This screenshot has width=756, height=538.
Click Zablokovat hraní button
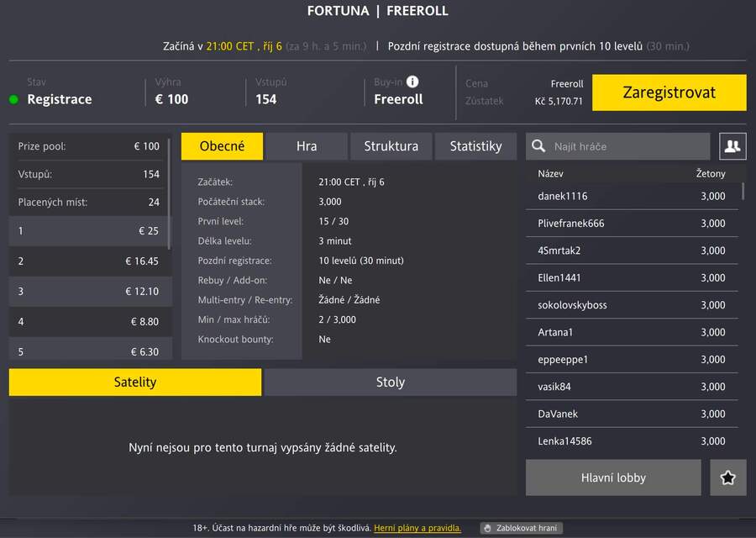(x=521, y=529)
